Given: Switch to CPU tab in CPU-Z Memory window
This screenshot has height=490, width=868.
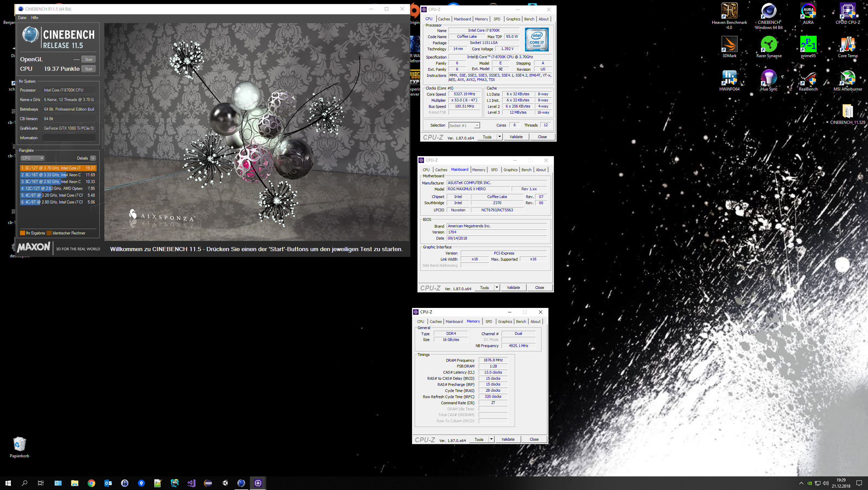Looking at the screenshot, I should coord(421,322).
